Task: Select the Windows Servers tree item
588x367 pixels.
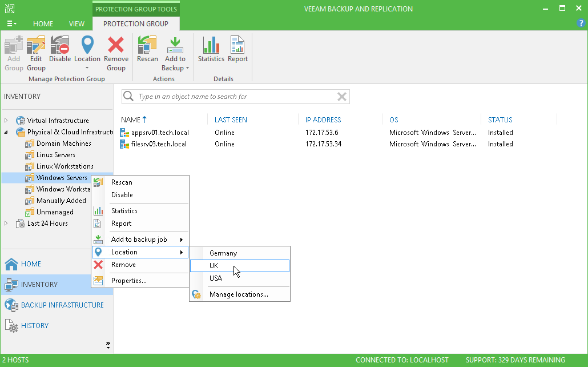Action: [62, 178]
